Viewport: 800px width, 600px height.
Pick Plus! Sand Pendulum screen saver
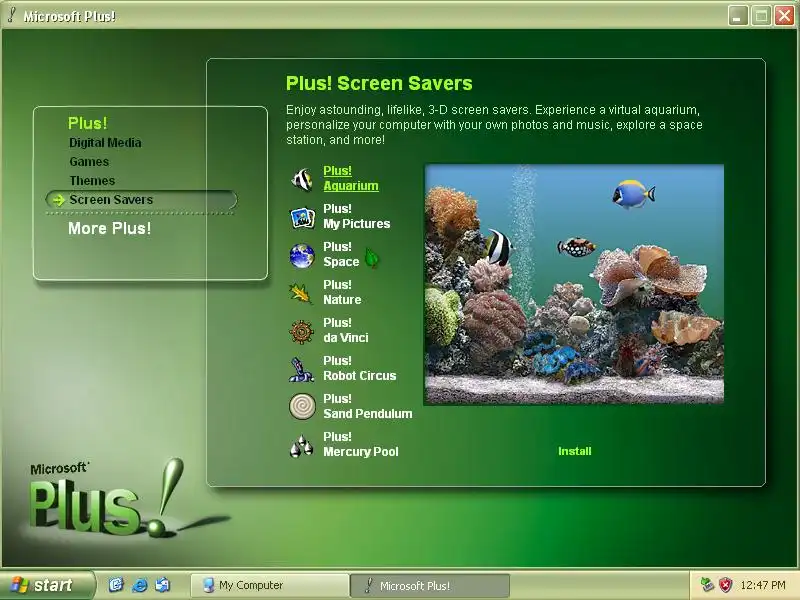[368, 406]
